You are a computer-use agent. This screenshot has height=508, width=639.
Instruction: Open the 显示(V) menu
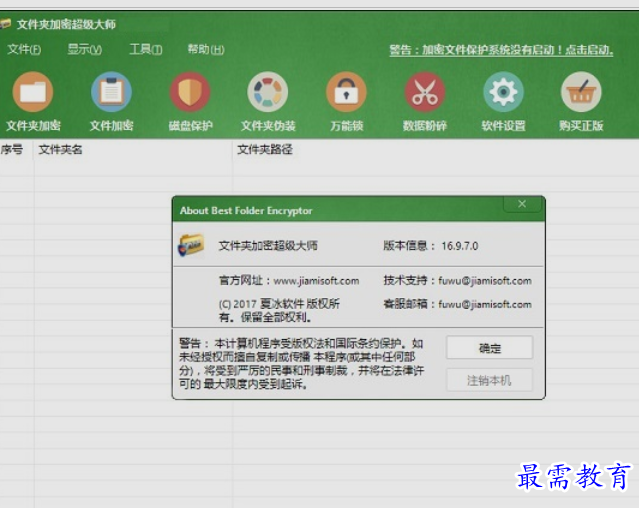(x=84, y=50)
